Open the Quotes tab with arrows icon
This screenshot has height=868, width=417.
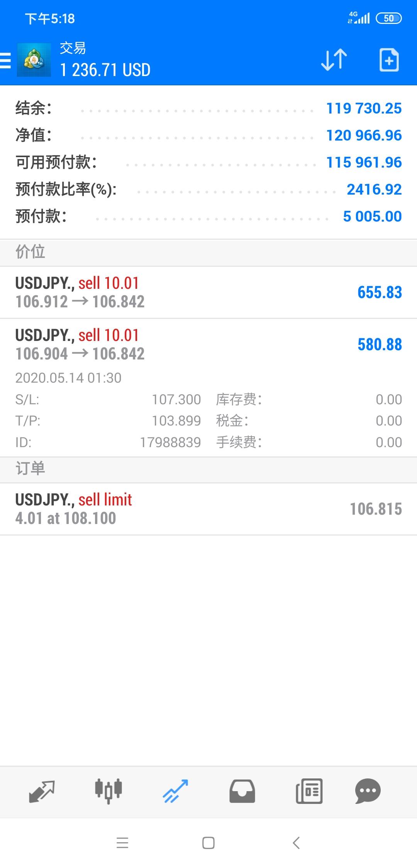click(42, 791)
